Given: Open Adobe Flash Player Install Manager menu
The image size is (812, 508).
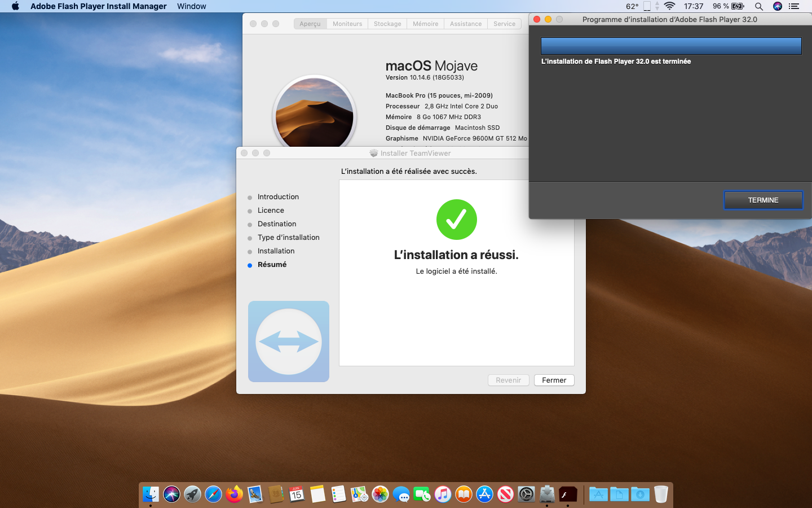Looking at the screenshot, I should click(x=99, y=6).
